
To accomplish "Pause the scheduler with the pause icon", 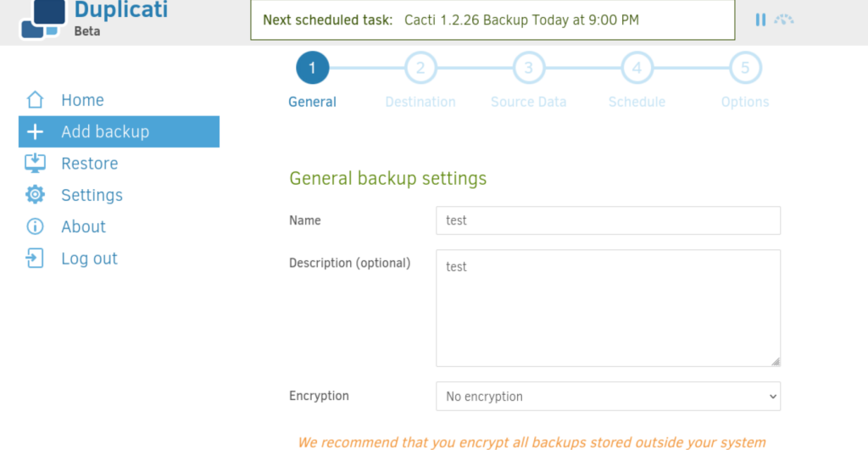I will click(760, 20).
